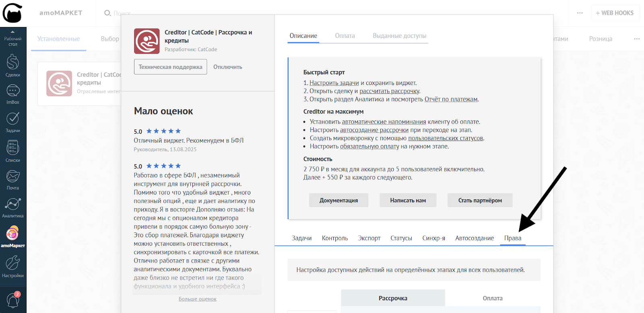Click the Техническая поддержка button

[170, 67]
